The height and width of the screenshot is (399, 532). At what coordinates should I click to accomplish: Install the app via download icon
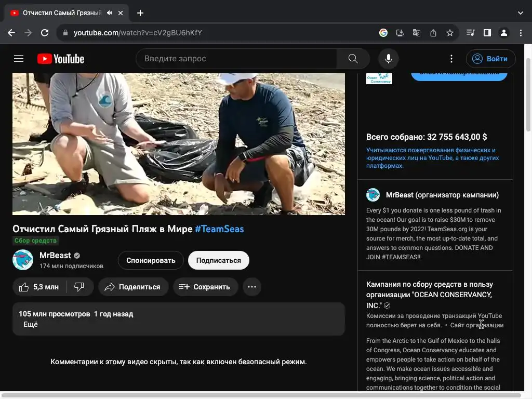400,33
